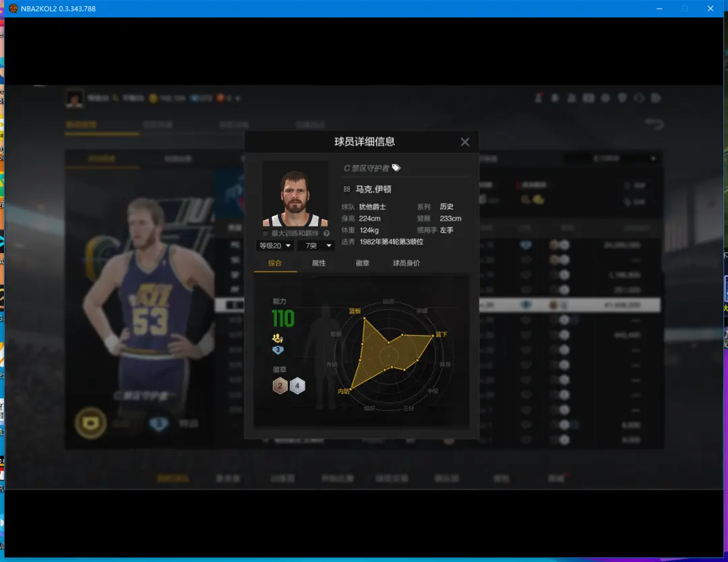Click the green ability rating 110
Viewport: 728px width, 562px height.
[283, 319]
